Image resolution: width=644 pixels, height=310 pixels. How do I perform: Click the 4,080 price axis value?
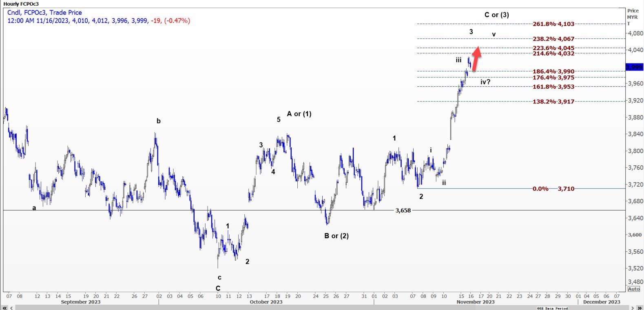pyautogui.click(x=636, y=33)
